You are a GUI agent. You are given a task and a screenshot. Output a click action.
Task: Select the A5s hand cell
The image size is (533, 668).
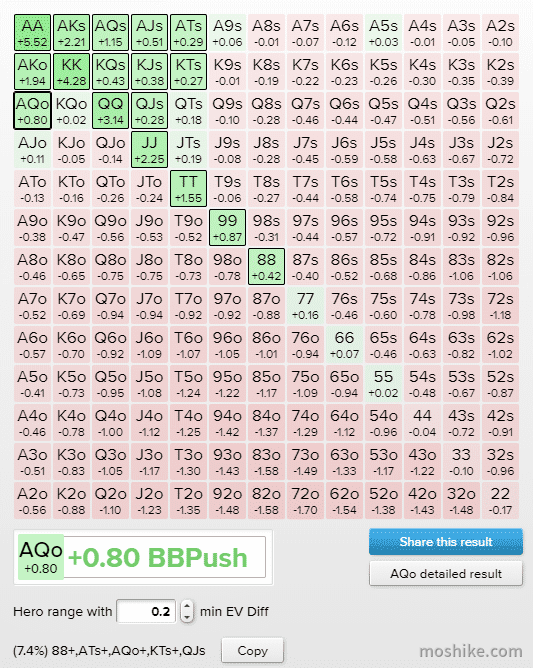383,32
